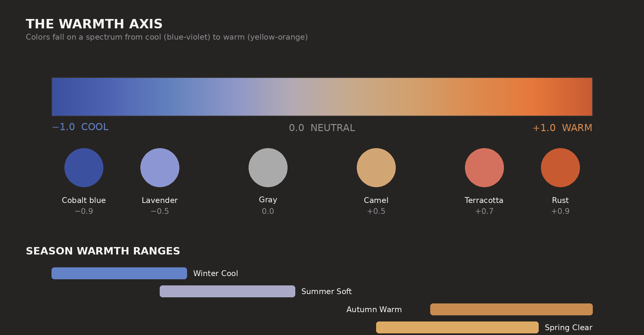Click THE WARMTH AXIS heading
Viewport: 644px width, 335px height.
coord(94,24)
